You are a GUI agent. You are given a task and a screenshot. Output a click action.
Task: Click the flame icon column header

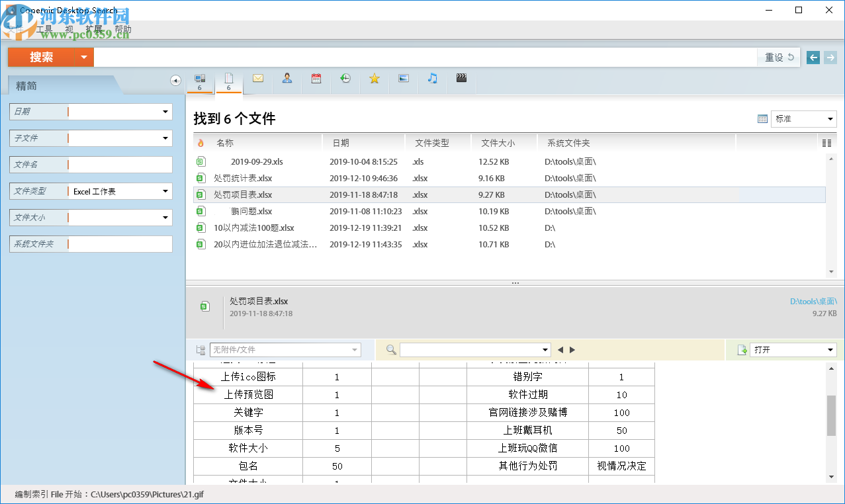coord(201,142)
